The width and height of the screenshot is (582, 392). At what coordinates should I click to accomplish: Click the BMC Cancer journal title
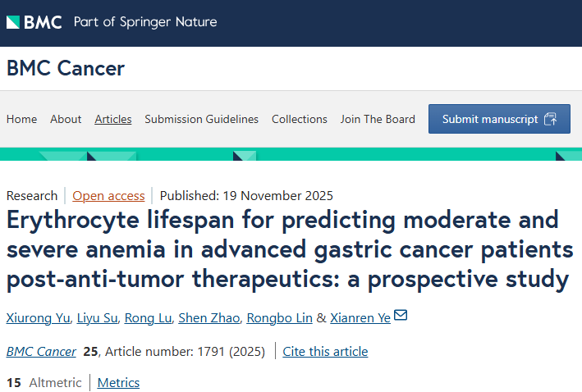point(66,68)
